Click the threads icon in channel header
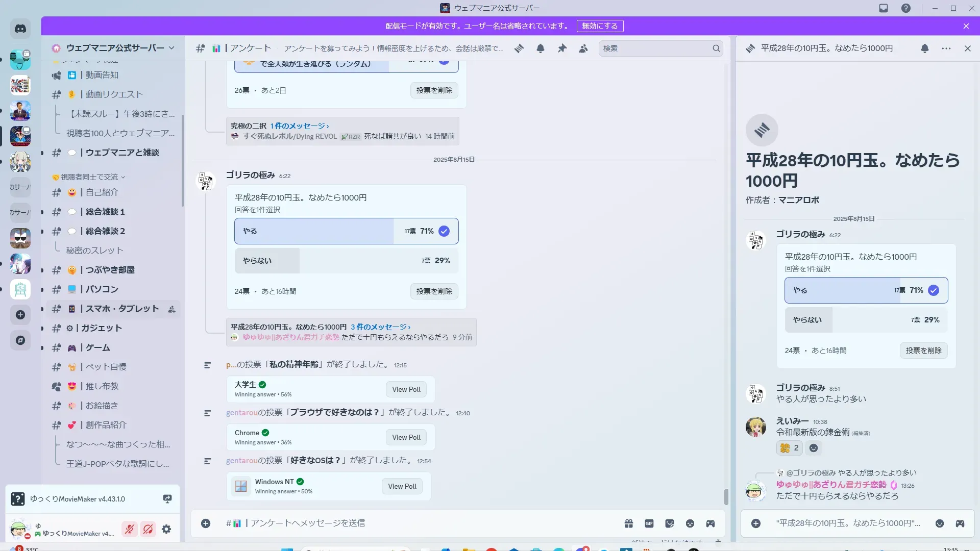Image resolution: width=980 pixels, height=551 pixels. pos(519,48)
